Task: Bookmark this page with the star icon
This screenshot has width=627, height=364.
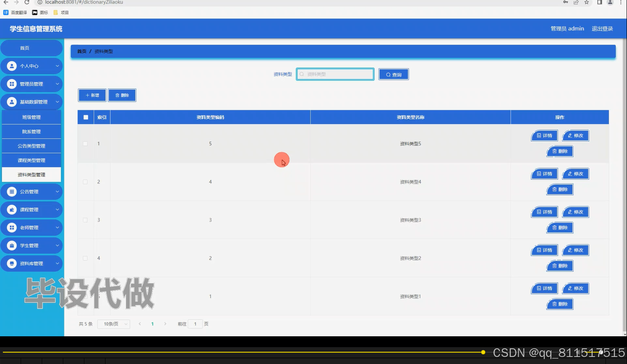Action: coord(586,2)
